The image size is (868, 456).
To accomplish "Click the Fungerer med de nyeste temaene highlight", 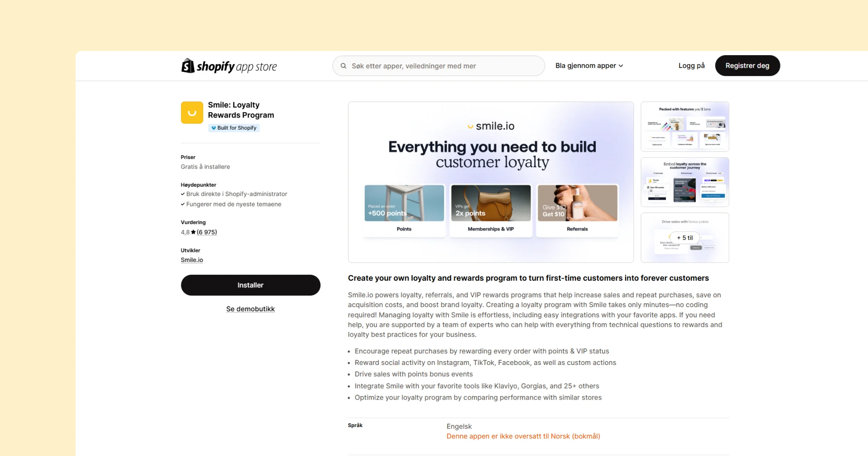I will coord(231,204).
